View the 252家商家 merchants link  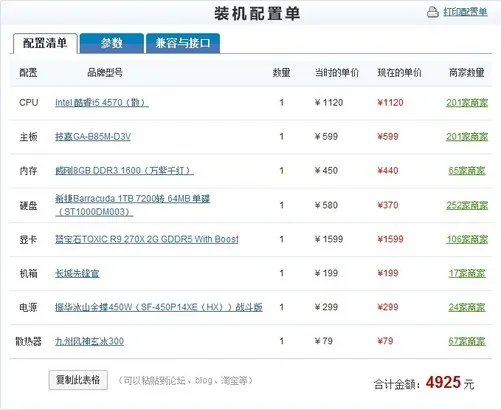[467, 205]
